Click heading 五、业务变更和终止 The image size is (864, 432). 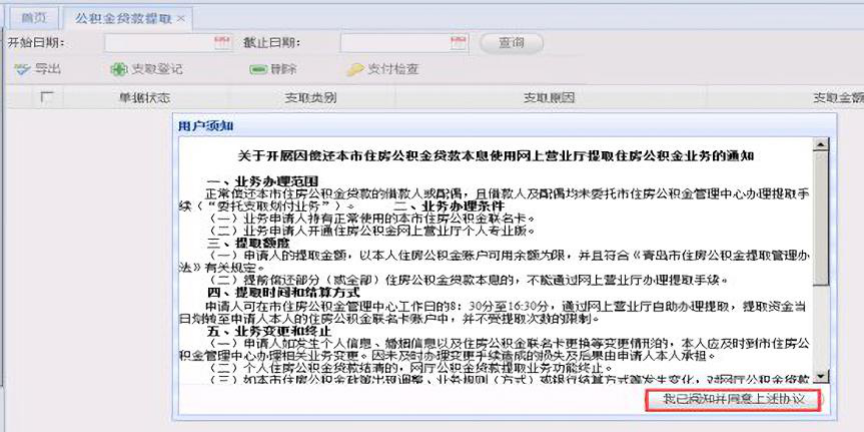[x=269, y=331]
